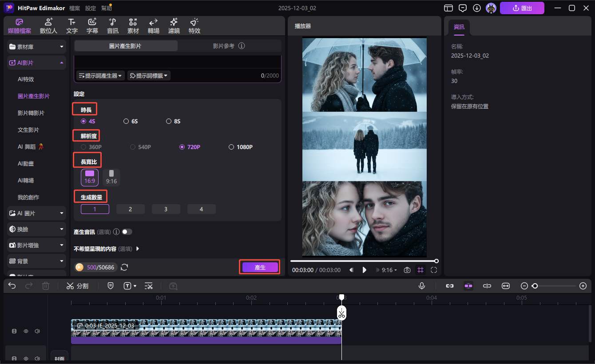
Task: Click the undo arrow in the timeline toolbar
Action: tap(12, 286)
